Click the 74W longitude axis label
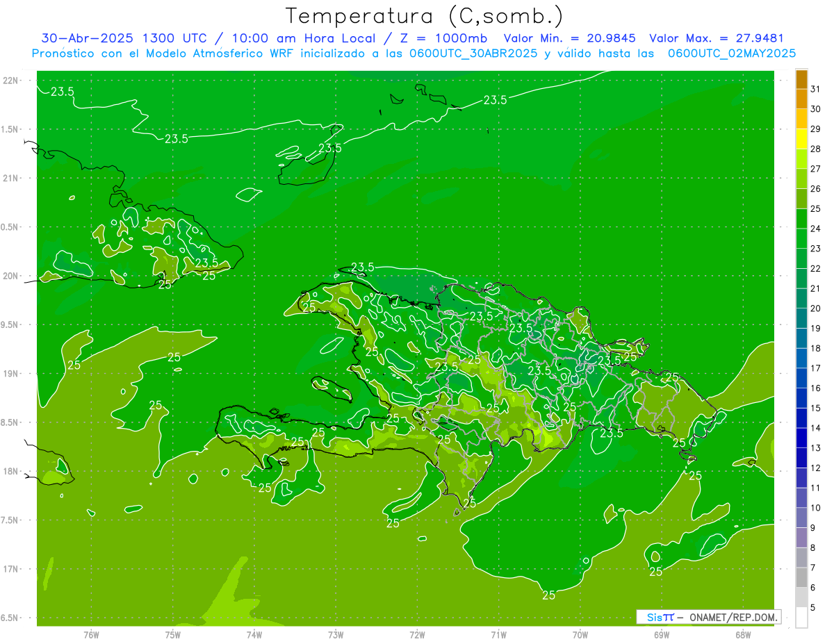The height and width of the screenshot is (644, 834). [254, 635]
